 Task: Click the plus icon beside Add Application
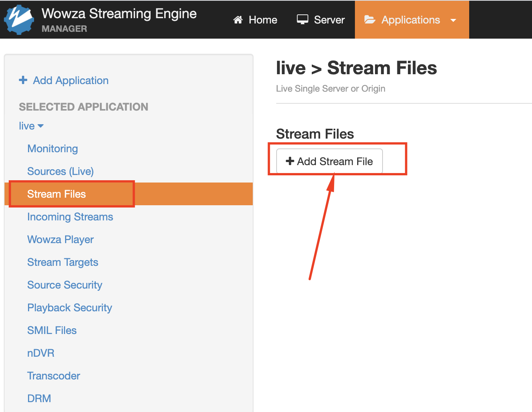(23, 80)
